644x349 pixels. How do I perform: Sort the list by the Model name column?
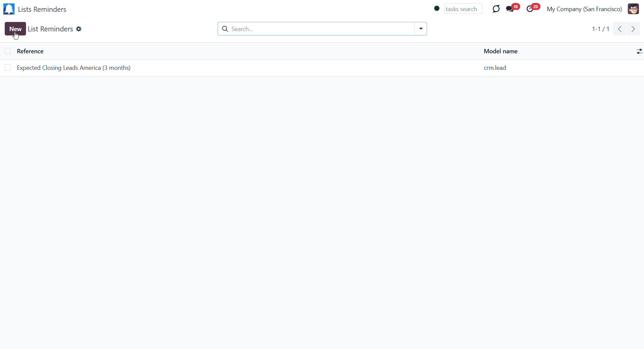coord(501,51)
